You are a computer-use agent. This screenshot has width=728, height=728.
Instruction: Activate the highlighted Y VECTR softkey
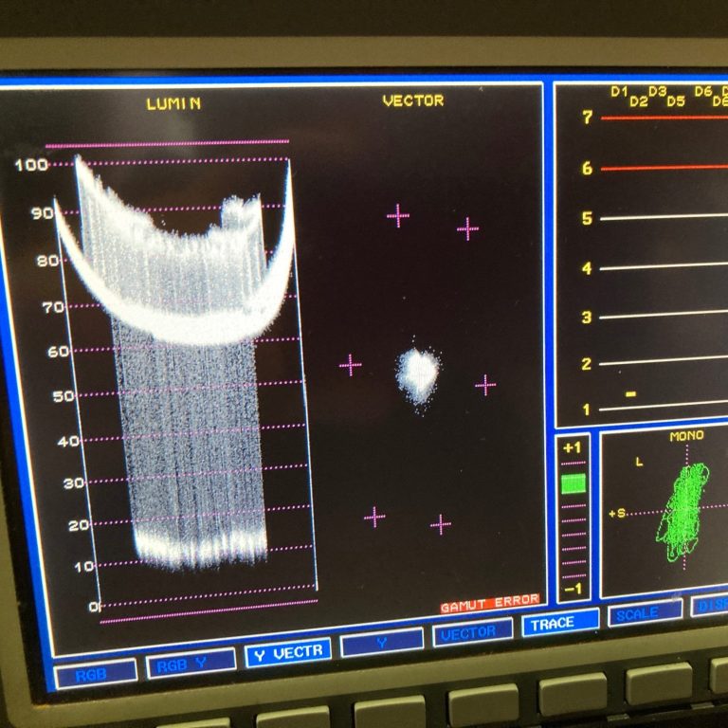[x=288, y=653]
